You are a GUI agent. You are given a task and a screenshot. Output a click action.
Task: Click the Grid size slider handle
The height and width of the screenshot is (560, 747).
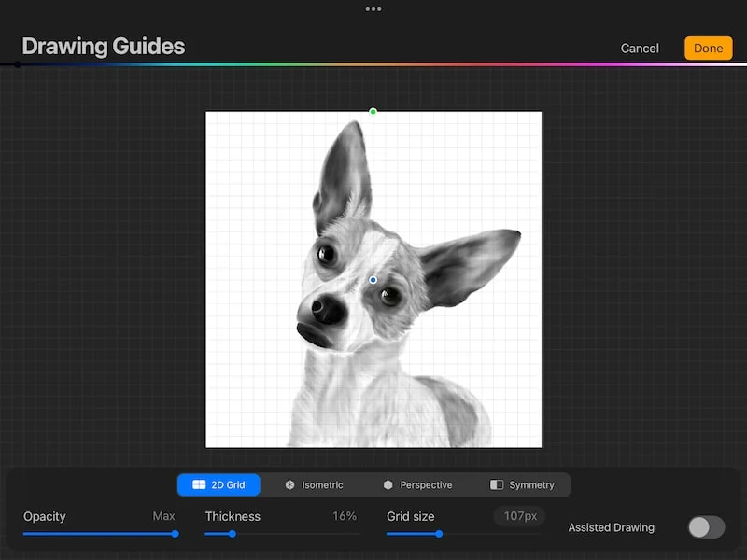[x=439, y=534]
